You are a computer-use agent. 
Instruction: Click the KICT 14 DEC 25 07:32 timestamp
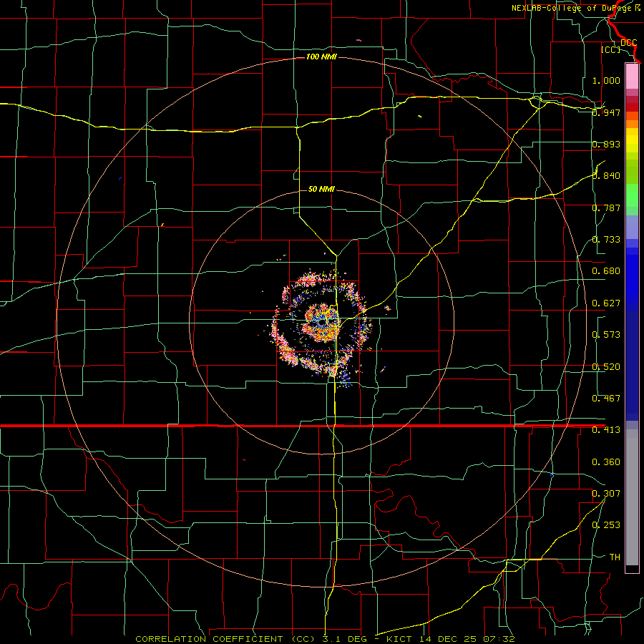pyautogui.click(x=450, y=639)
